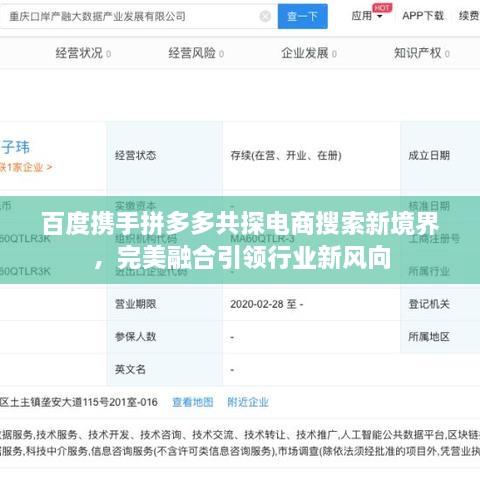The image size is (480, 480).
Task: Click the banner headline 百度携手拼多多共探电商搜索新境界
Action: (240, 224)
